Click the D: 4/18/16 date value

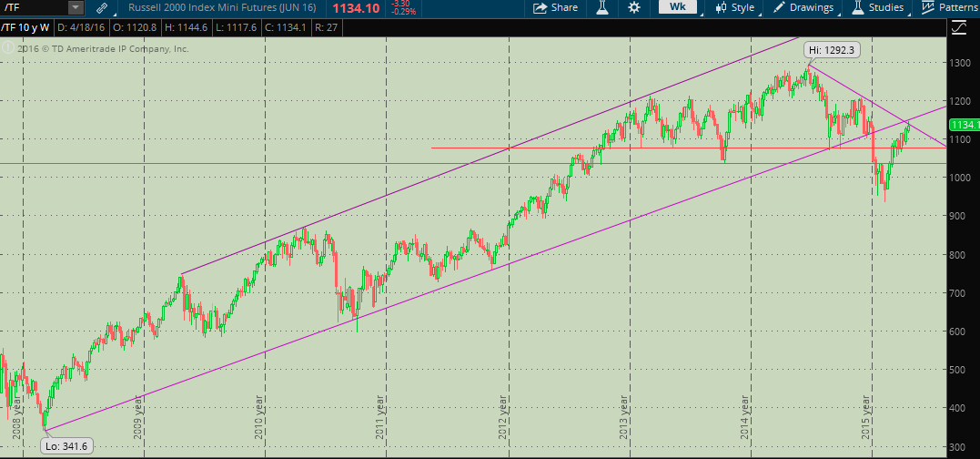tap(82, 28)
